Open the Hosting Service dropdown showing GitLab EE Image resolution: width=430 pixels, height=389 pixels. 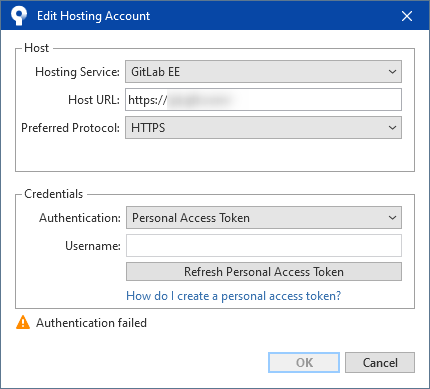(x=263, y=72)
